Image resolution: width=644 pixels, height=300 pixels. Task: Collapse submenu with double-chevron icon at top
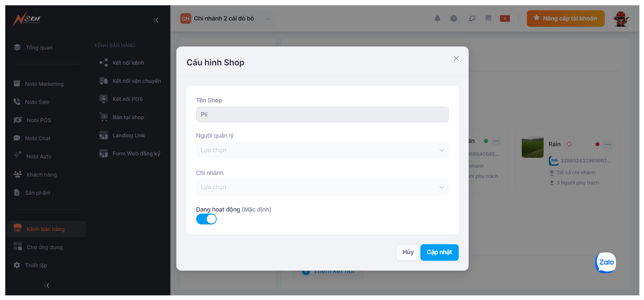[156, 20]
